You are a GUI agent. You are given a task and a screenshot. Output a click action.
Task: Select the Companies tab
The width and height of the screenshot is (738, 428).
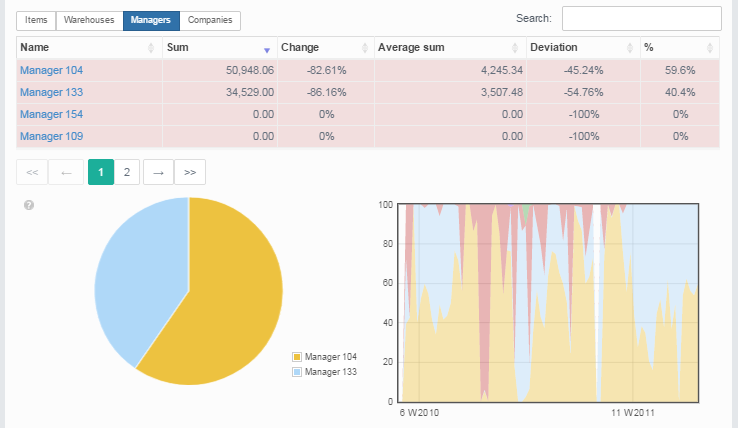coord(211,20)
